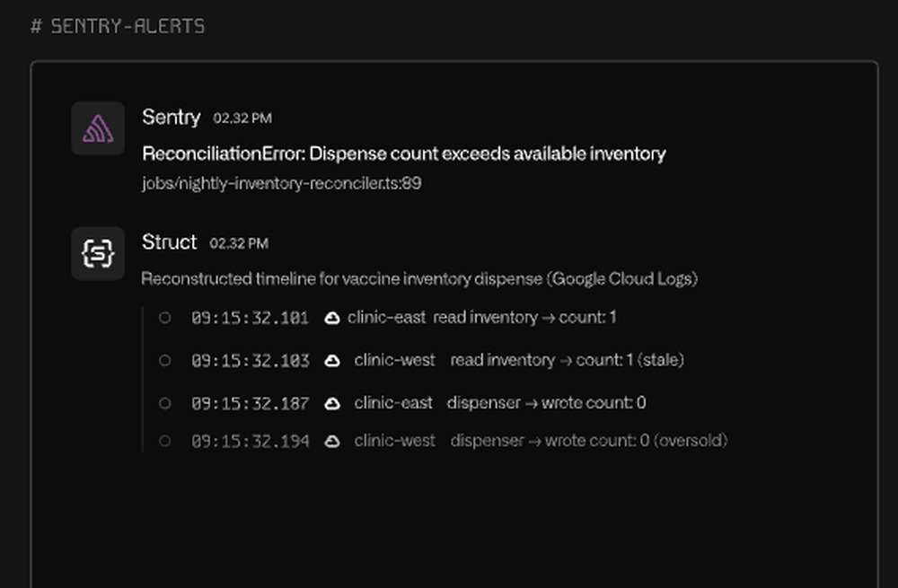Open jobs/nightly-inventory-reconciler.ts:89 file link

(283, 182)
